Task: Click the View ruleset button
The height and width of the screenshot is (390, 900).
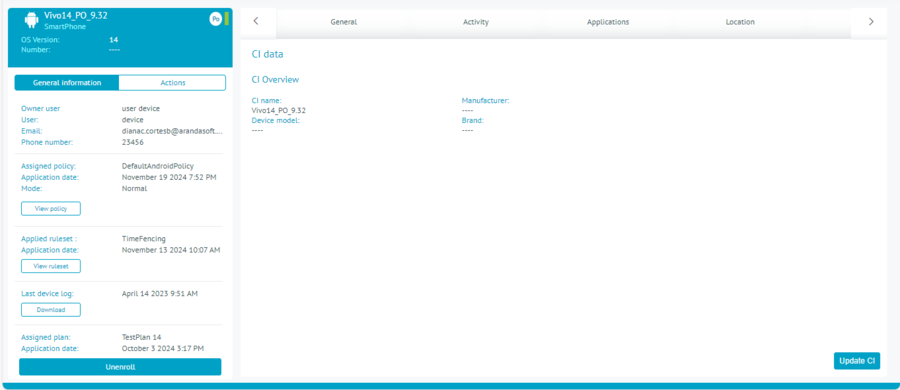Action: (51, 266)
